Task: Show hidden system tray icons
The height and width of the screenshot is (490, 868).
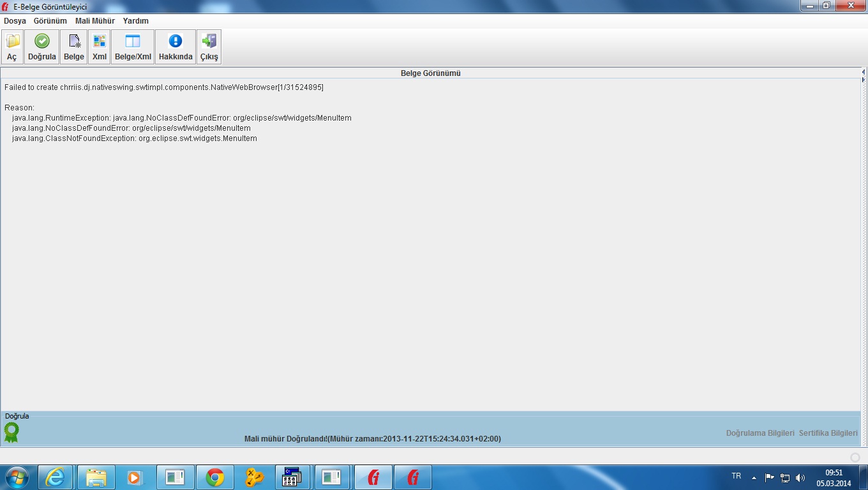Action: tap(754, 477)
